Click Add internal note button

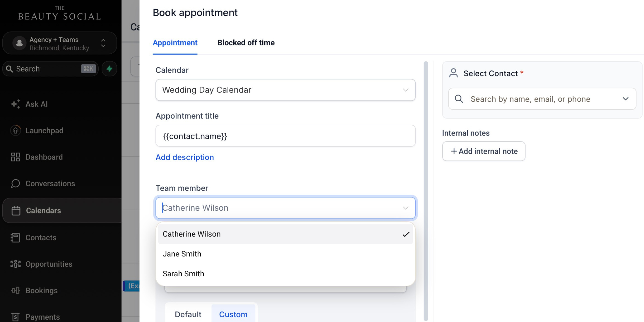(x=484, y=151)
